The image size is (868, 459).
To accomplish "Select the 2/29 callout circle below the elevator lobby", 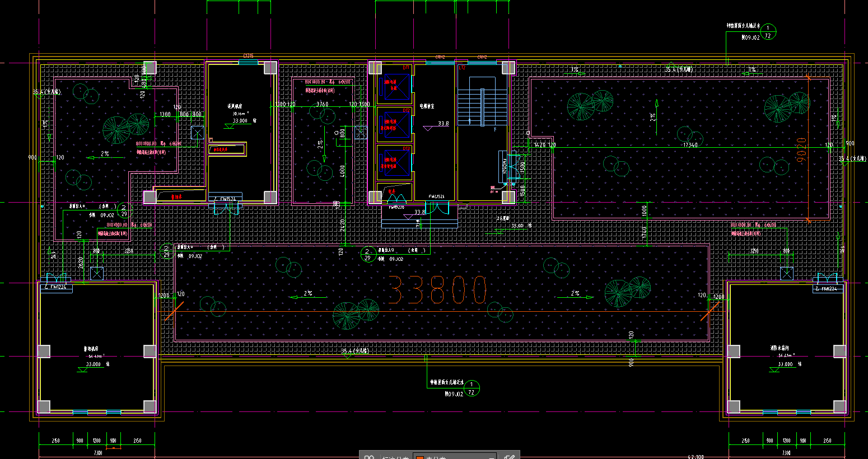I will coord(367,254).
